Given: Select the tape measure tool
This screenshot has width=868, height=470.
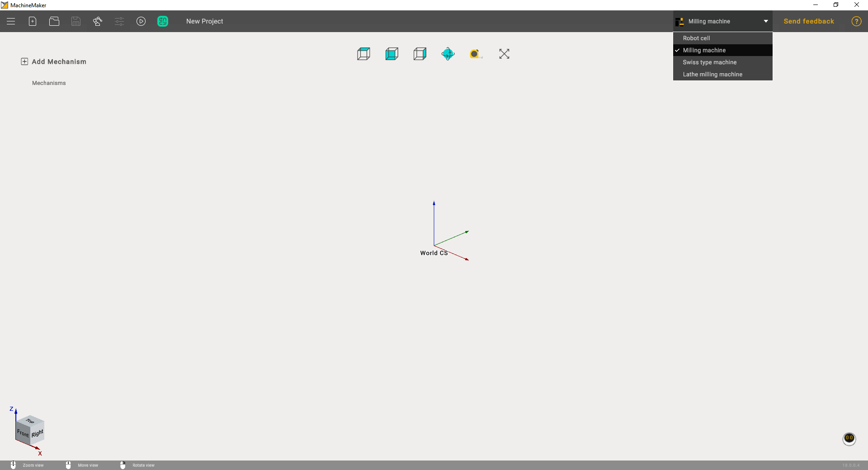Looking at the screenshot, I should click(x=476, y=54).
